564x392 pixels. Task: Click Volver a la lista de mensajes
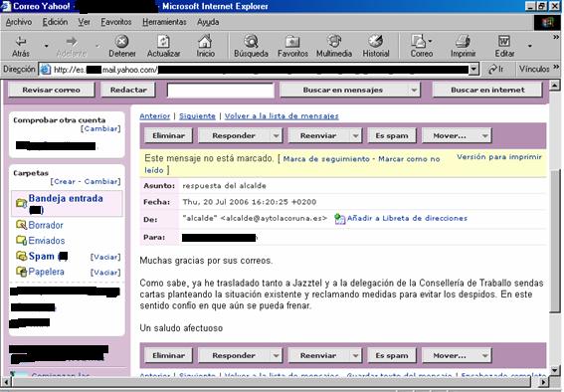(282, 116)
